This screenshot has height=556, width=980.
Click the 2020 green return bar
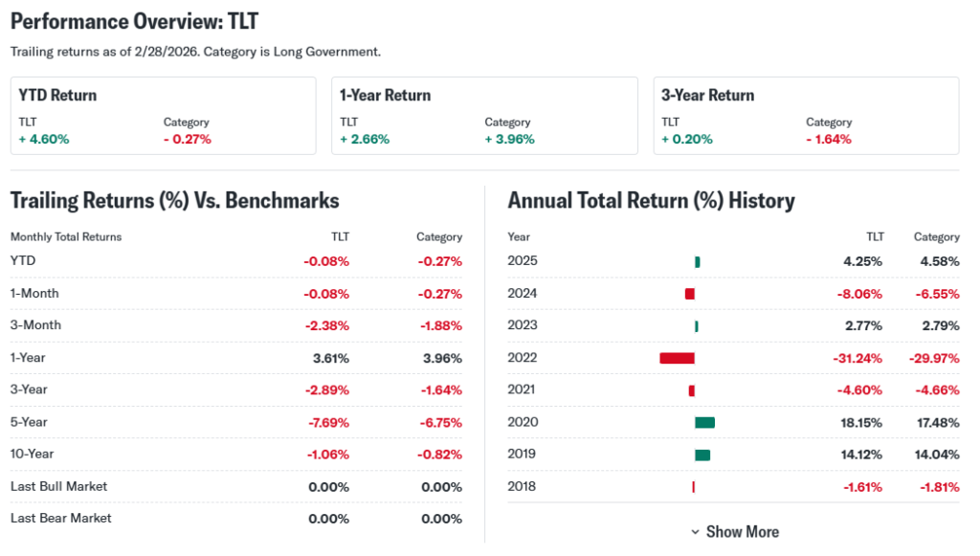[704, 422]
